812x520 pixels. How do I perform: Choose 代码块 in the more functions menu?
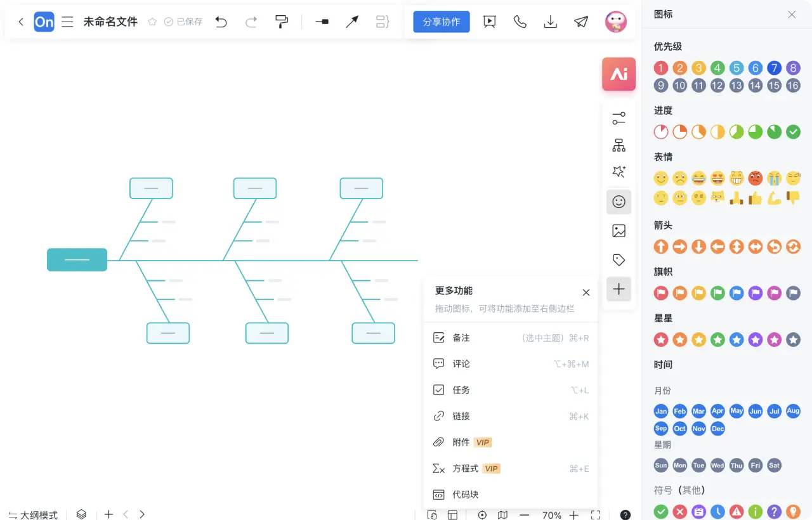(465, 495)
